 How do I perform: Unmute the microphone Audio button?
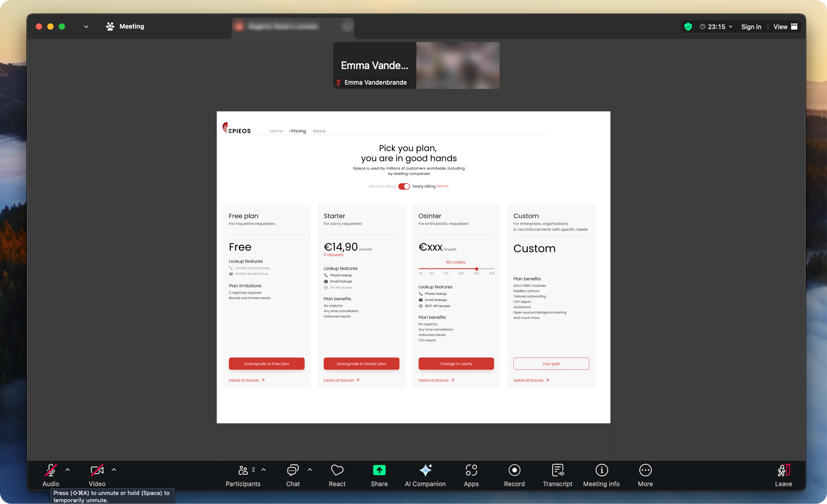click(51, 470)
